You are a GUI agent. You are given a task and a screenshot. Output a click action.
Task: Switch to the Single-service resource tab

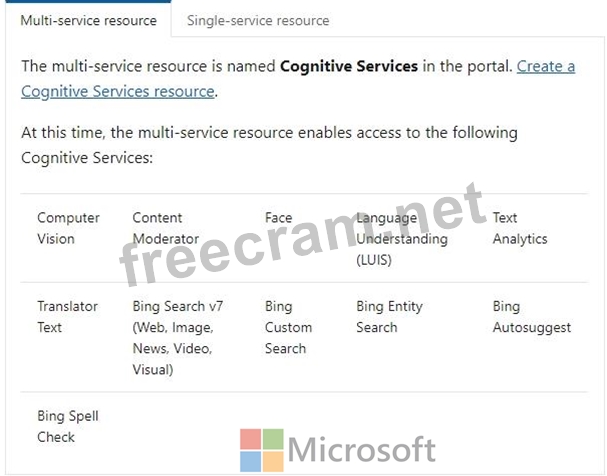pos(258,20)
